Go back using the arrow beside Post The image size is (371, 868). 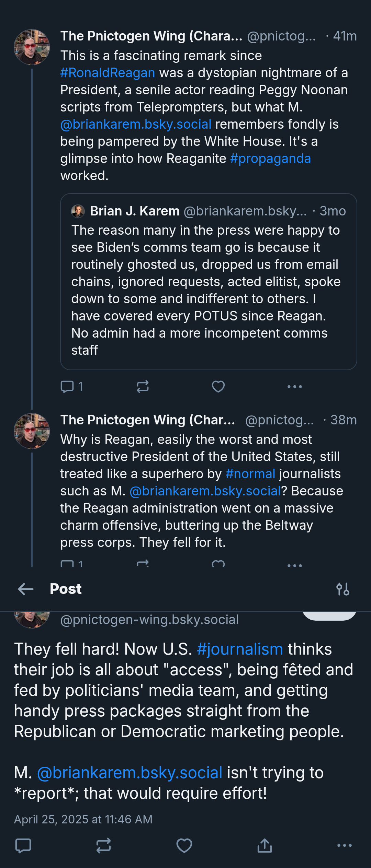[26, 589]
